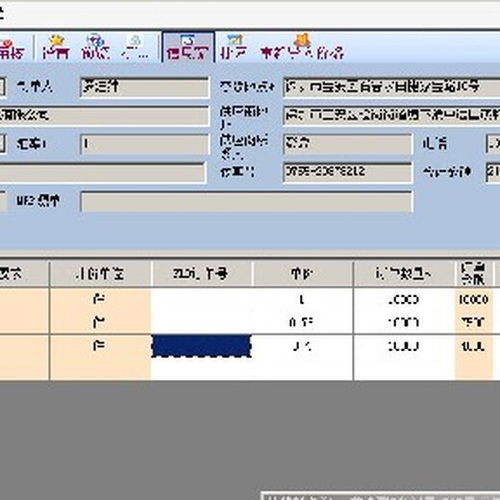
Task: Click the long empty field in bottom form row
Action: coord(246,201)
